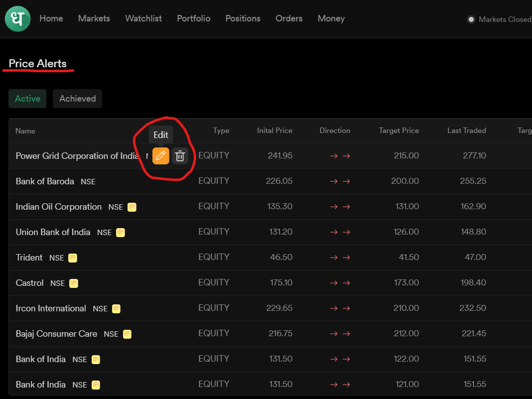Image resolution: width=532 pixels, height=399 pixels.
Task: Click the initial price 226.05
Action: (279, 181)
